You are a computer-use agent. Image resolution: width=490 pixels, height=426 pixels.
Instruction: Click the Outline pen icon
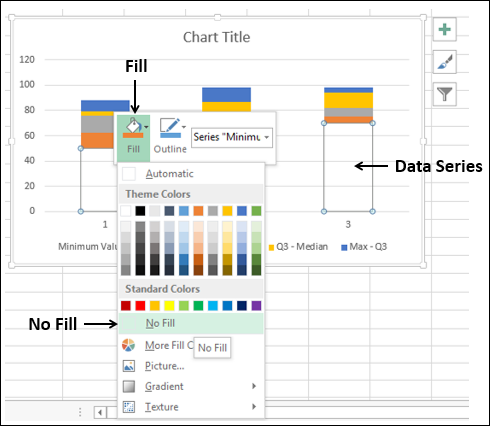point(170,128)
